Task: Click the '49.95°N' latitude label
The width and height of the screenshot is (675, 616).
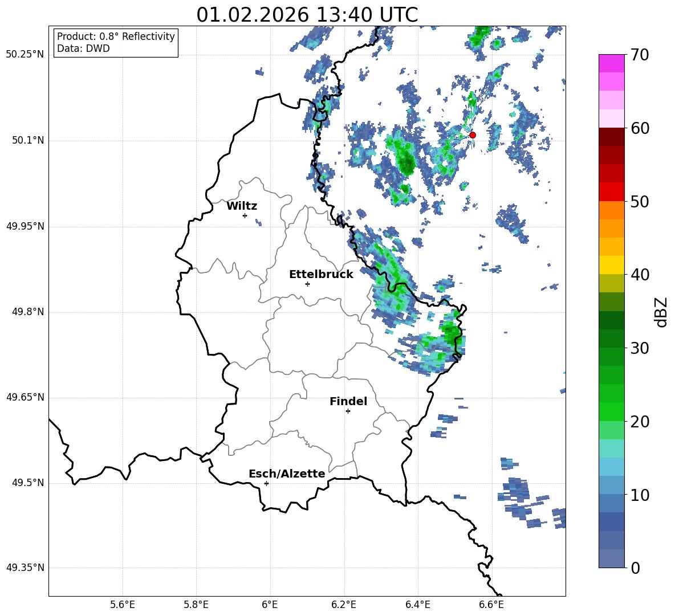Action: (x=25, y=226)
